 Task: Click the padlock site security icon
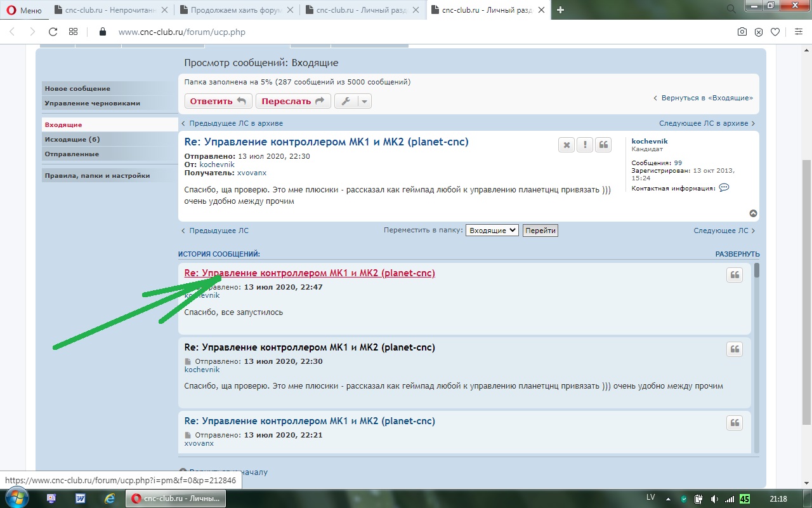[x=103, y=32]
